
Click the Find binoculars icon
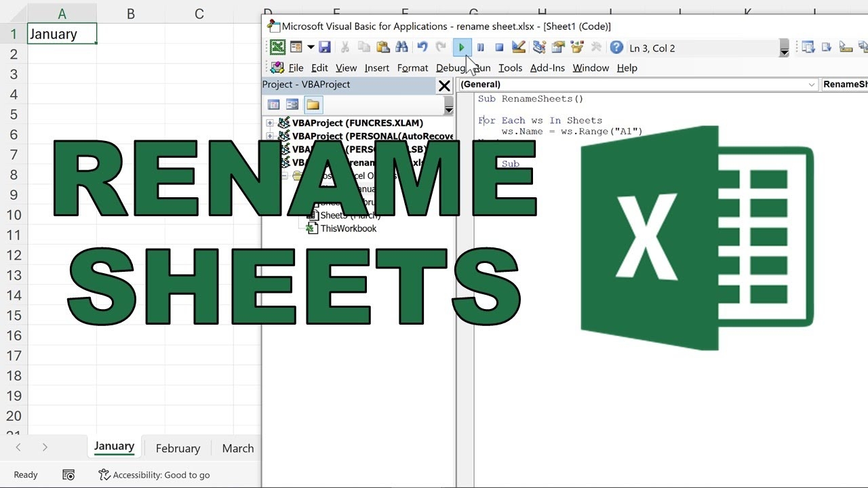402,47
